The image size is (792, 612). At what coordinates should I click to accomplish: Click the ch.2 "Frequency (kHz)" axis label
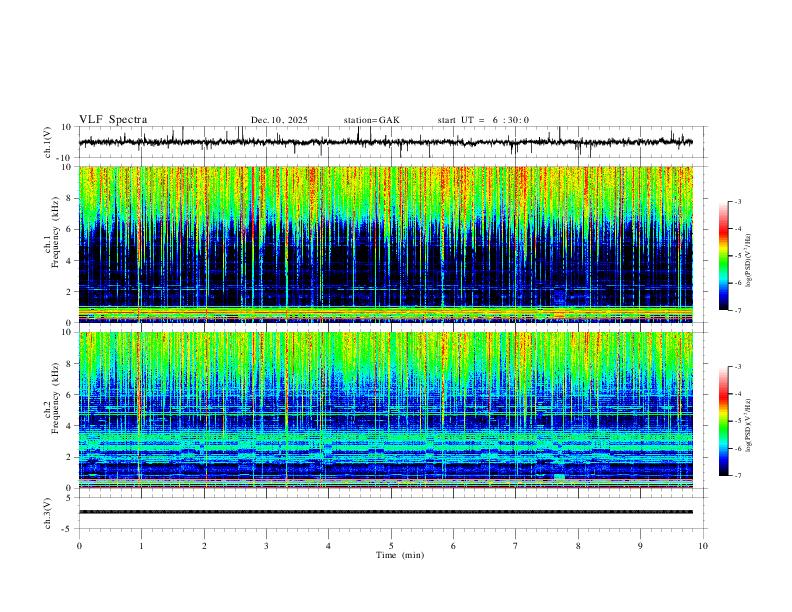[x=56, y=397]
